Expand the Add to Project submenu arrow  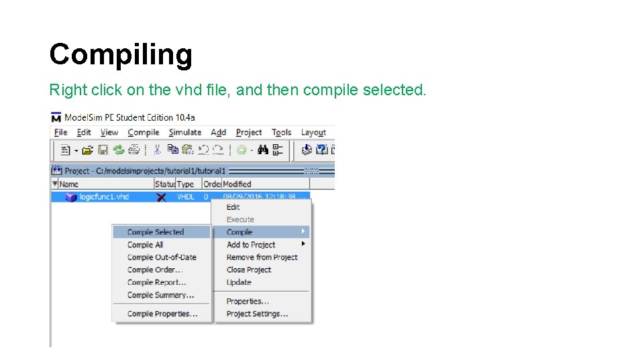click(x=303, y=244)
